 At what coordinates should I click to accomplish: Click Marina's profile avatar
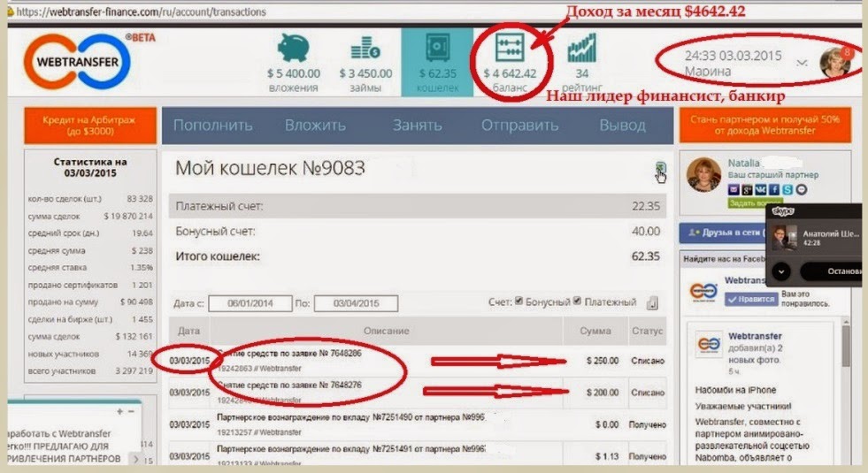pyautogui.click(x=835, y=62)
